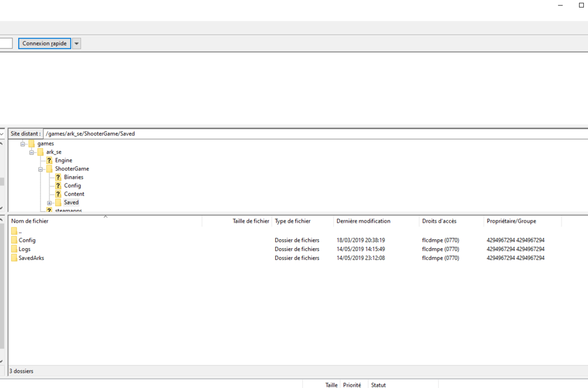
Task: Click the SavedArks folder icon in file list
Action: click(14, 258)
